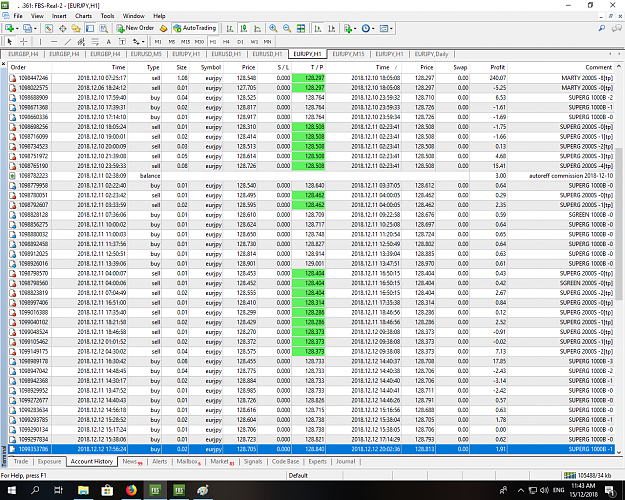Viewport: 625px width, 500px height.
Task: Toggle the Chart Shift icon
Action: click(x=332, y=28)
